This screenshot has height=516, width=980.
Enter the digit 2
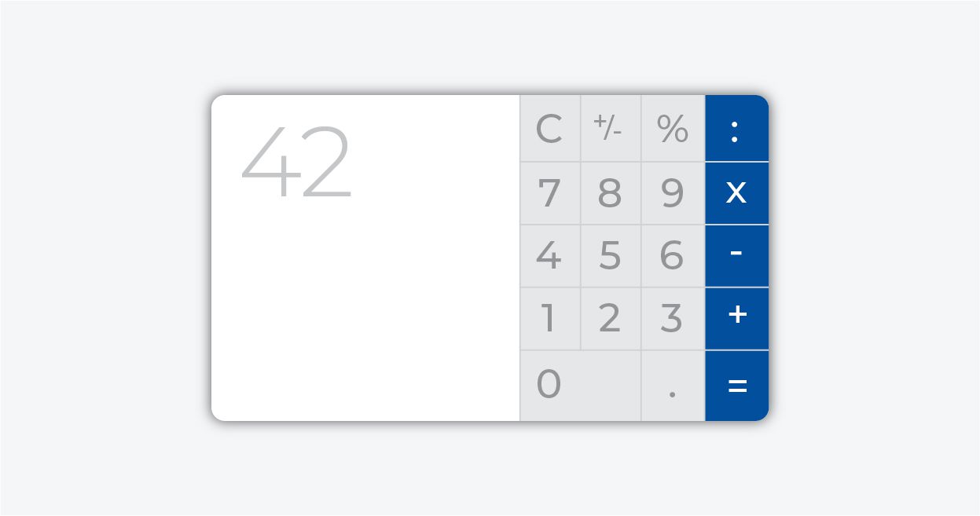tap(610, 318)
